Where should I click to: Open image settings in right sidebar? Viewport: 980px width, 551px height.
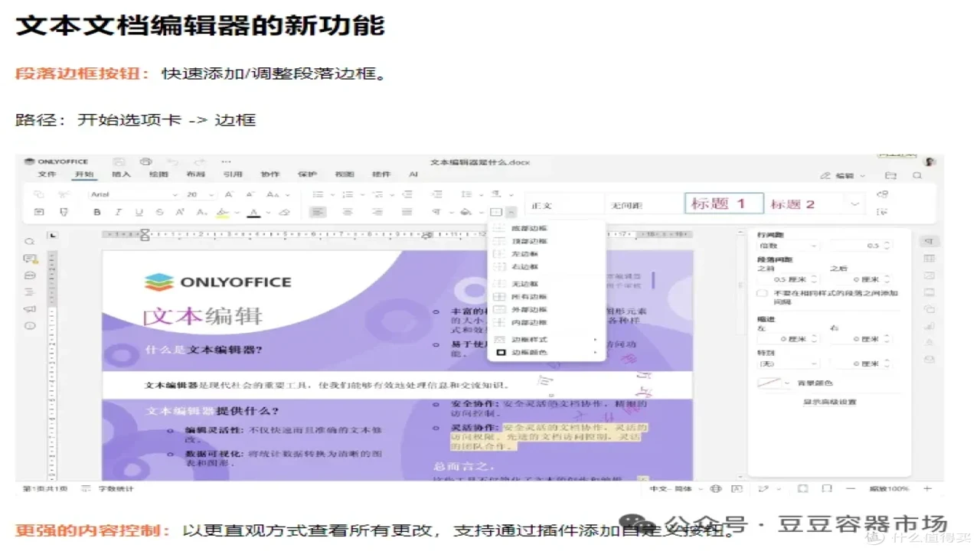[929, 275]
